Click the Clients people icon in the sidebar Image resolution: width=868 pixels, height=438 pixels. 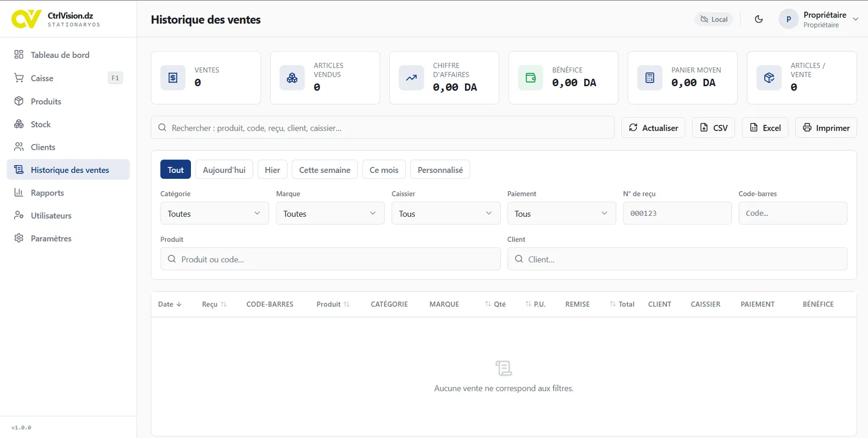(19, 147)
